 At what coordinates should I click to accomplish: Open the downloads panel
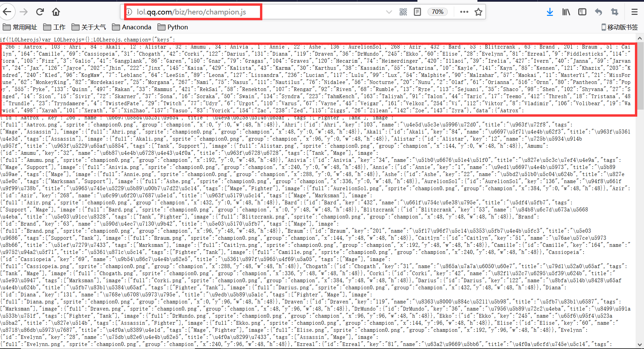click(550, 12)
